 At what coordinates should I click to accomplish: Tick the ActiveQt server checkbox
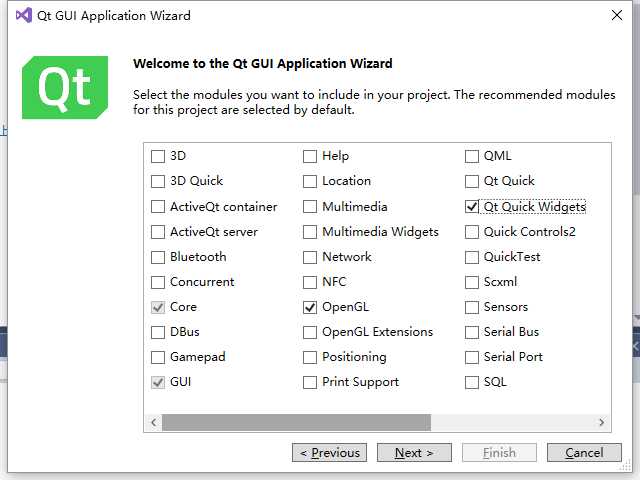tap(158, 232)
